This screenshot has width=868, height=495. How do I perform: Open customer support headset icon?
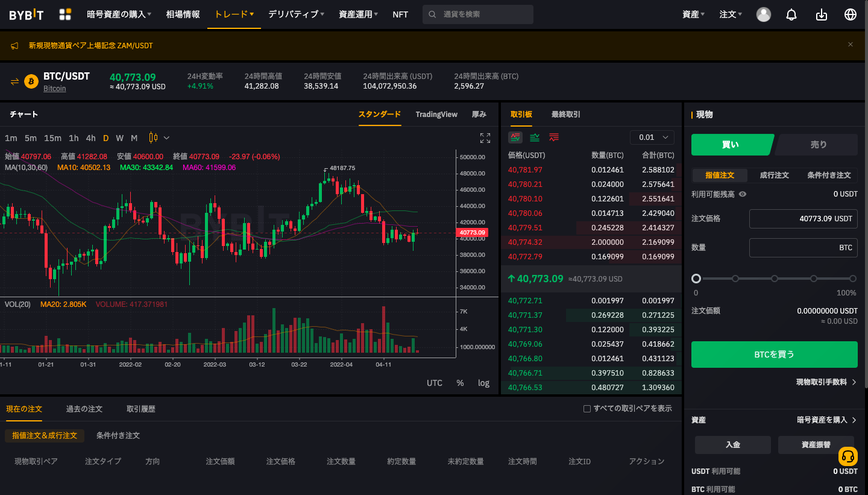(x=848, y=456)
